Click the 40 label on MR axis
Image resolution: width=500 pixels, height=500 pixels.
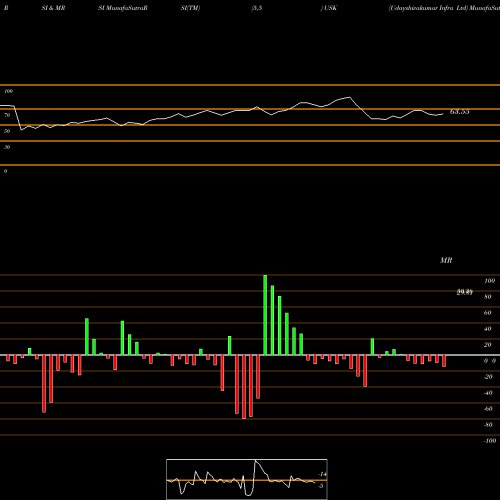point(488,329)
